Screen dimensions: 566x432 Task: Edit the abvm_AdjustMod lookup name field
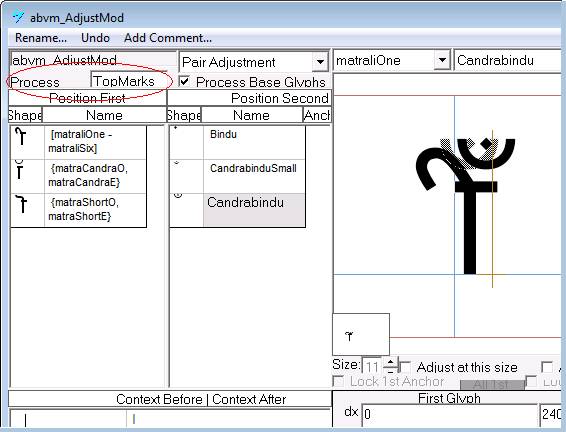[x=93, y=60]
